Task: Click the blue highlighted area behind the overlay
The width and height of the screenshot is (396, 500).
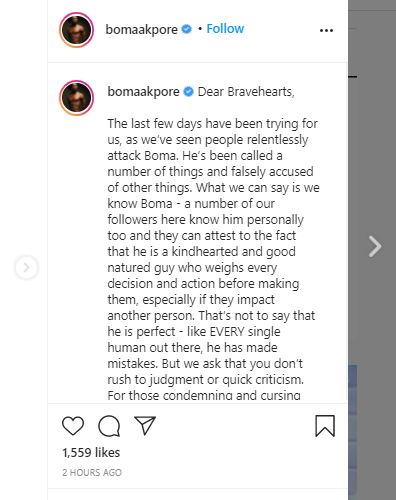Action: [x=353, y=430]
